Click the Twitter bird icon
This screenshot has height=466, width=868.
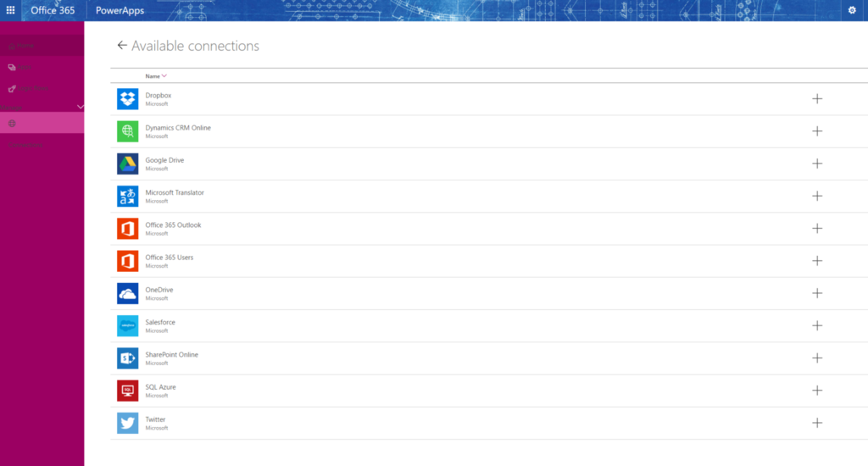[x=127, y=423]
